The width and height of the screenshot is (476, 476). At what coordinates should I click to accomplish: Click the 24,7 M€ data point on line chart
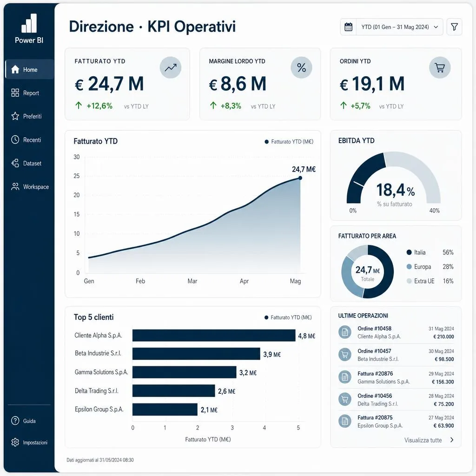[300, 178]
